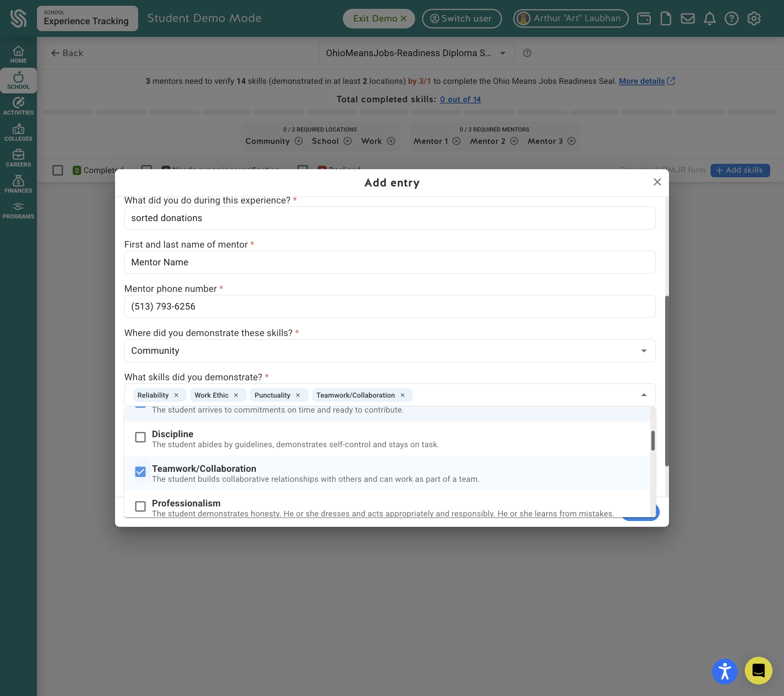Click the Add skills button
This screenshot has height=696, width=784.
pos(740,170)
